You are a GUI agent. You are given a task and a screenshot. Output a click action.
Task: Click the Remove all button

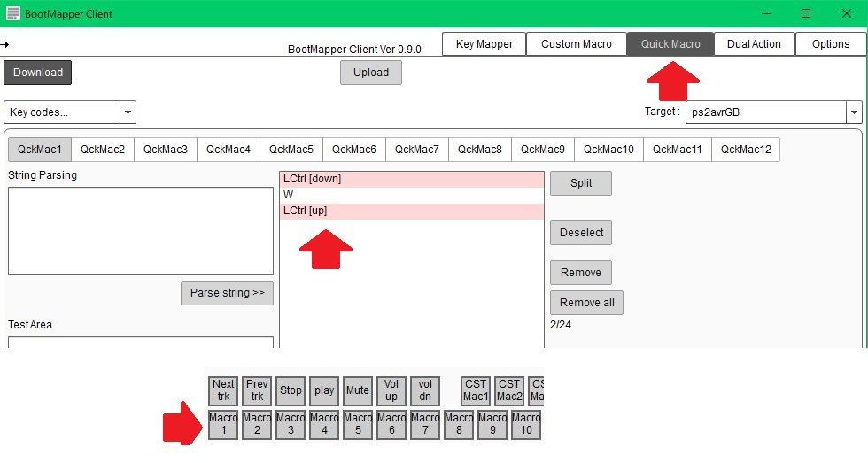click(586, 303)
